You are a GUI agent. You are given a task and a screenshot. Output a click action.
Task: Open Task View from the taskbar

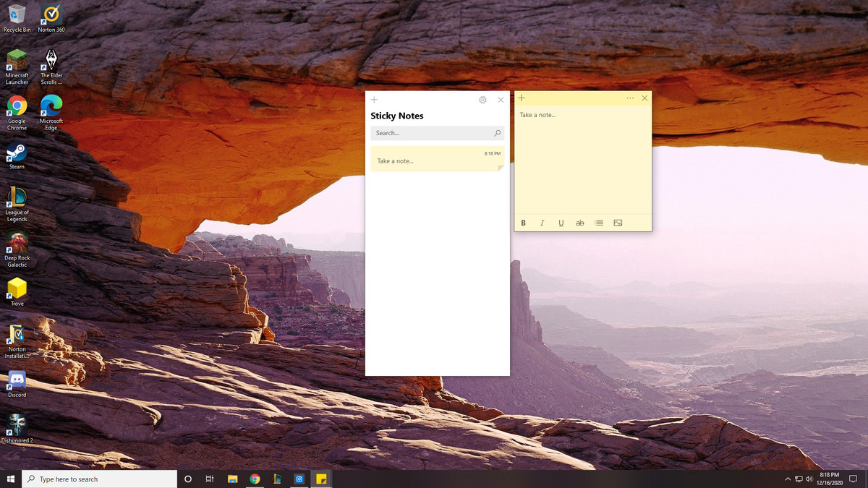[210, 479]
